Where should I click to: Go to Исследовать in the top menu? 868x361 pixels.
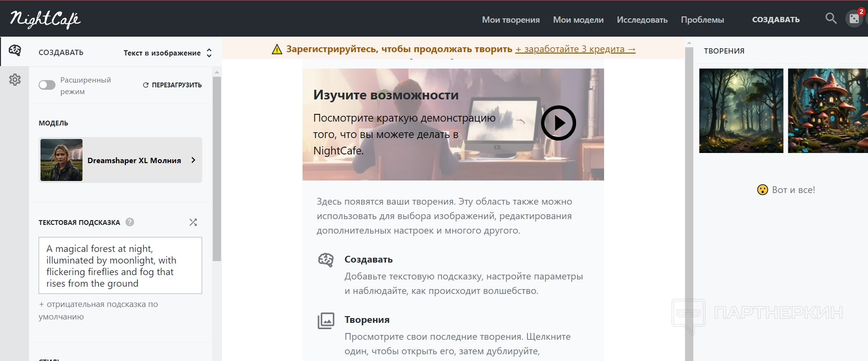click(642, 20)
